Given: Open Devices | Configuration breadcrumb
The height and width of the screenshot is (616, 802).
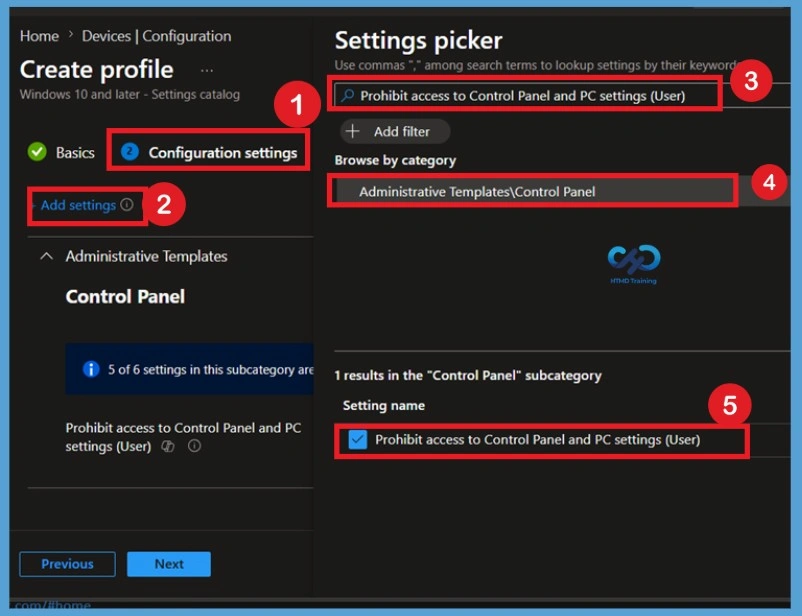Looking at the screenshot, I should pyautogui.click(x=157, y=36).
